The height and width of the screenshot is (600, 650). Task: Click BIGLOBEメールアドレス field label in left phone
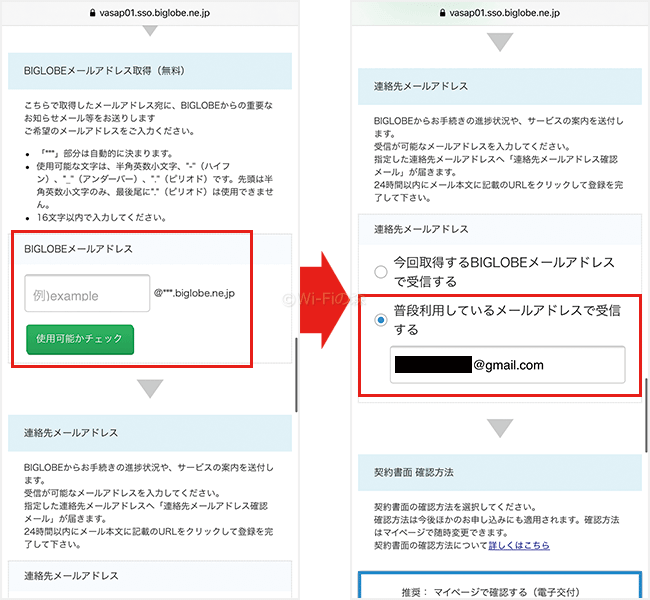pos(78,249)
